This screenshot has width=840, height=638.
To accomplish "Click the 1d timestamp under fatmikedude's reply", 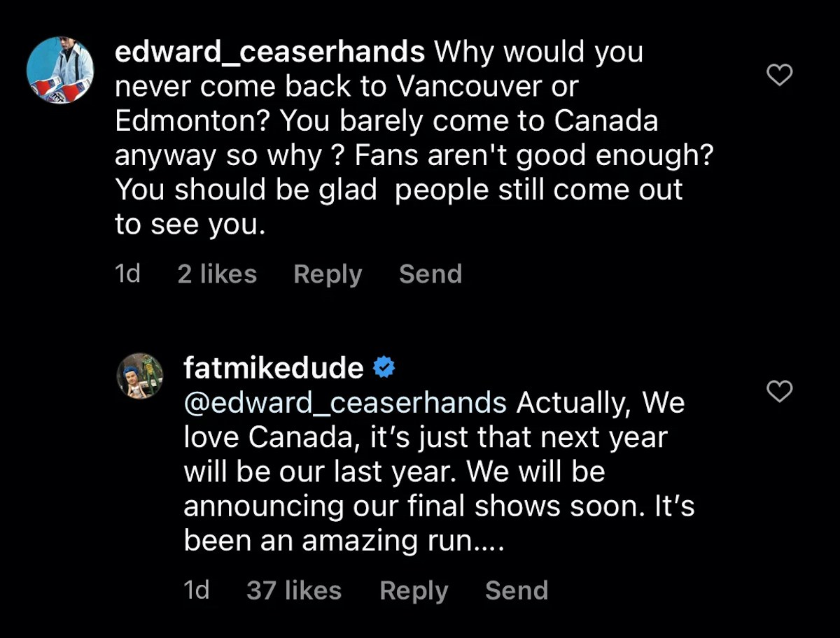I will (197, 590).
